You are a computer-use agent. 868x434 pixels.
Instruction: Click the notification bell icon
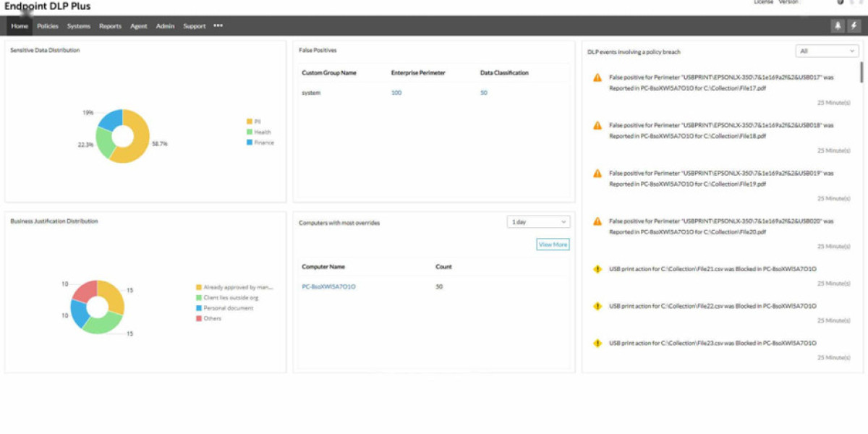point(838,26)
